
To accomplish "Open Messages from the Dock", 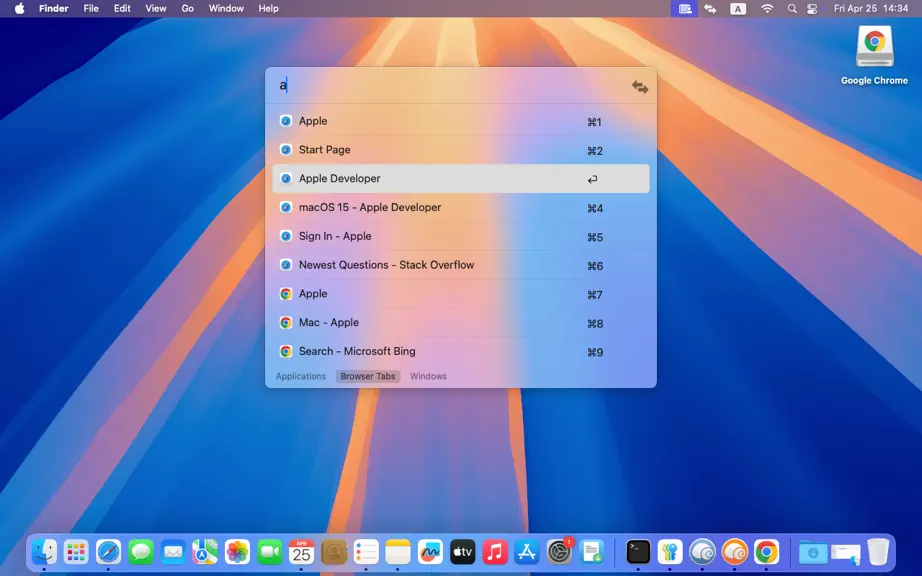I will coord(141,552).
